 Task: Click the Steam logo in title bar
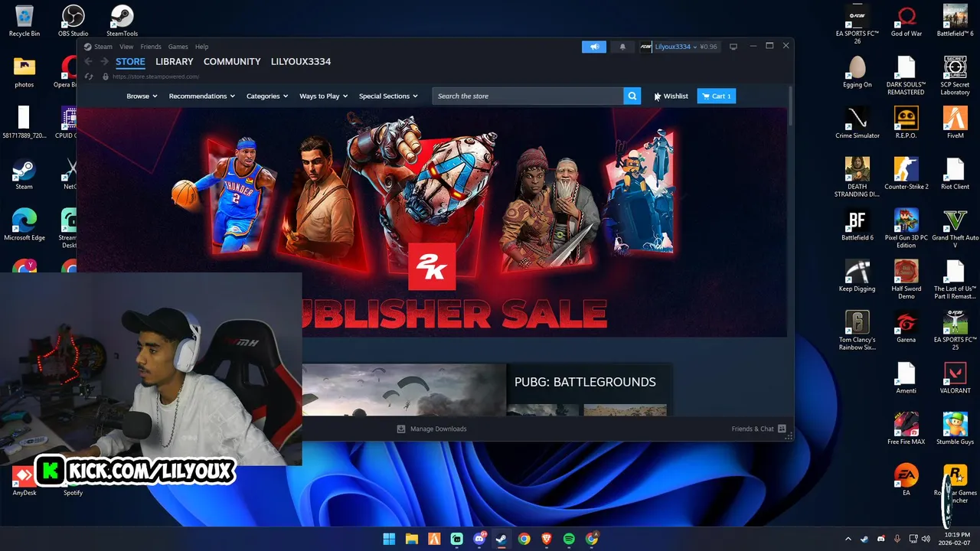pyautogui.click(x=88, y=47)
